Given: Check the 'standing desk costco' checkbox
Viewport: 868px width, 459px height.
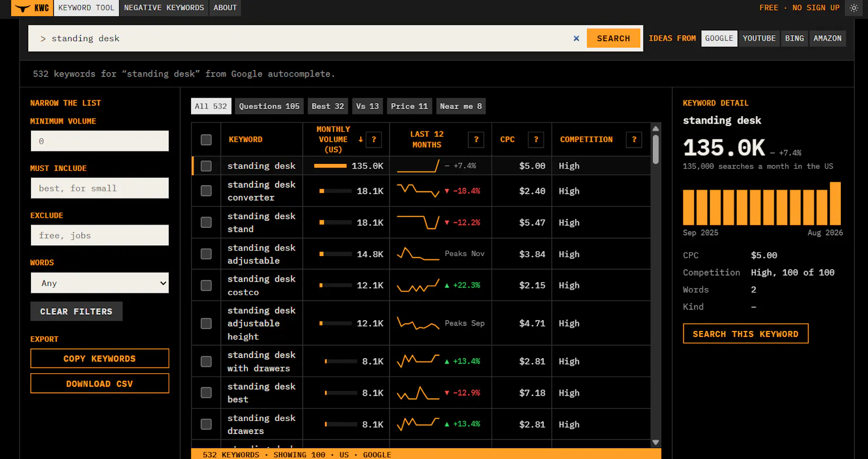Looking at the screenshot, I should click(x=206, y=285).
